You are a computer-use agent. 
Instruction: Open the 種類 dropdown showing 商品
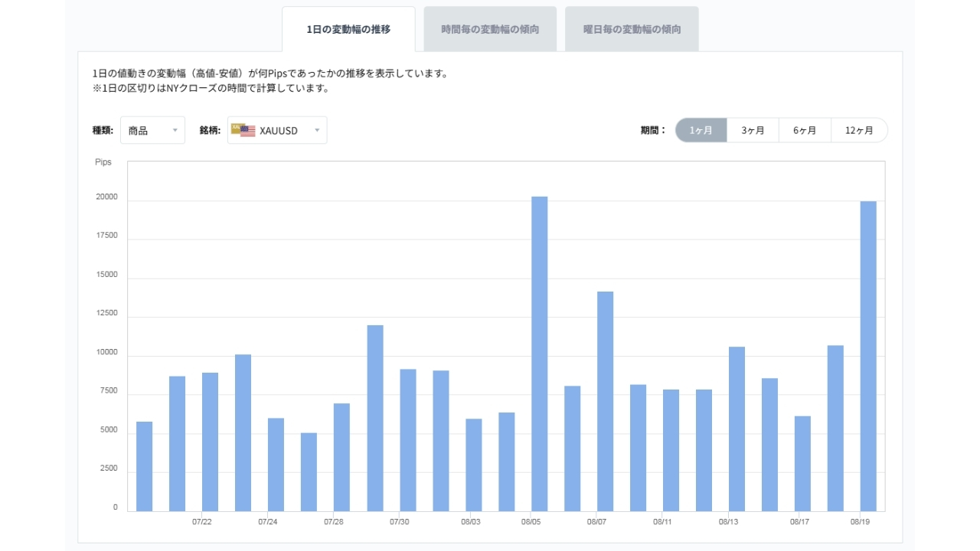coord(153,130)
